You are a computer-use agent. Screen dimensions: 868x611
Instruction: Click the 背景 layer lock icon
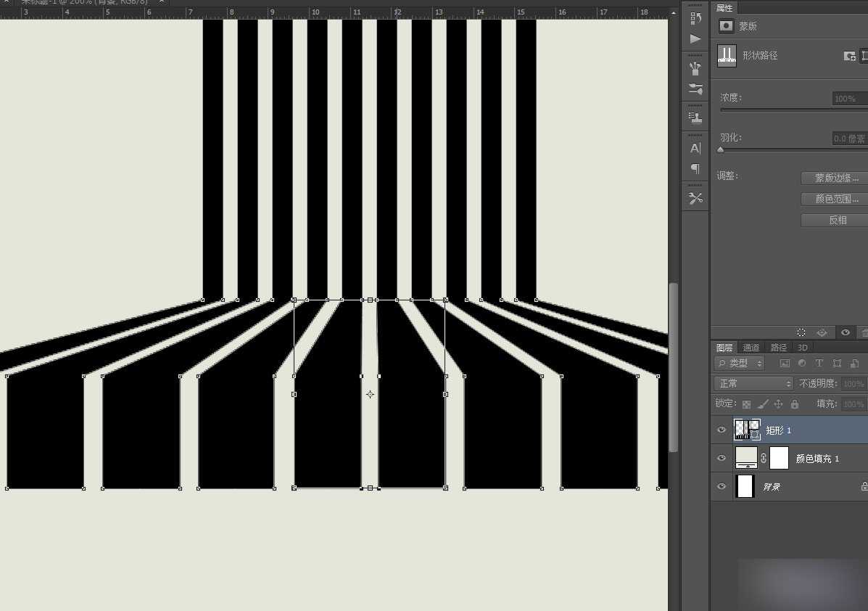point(864,486)
